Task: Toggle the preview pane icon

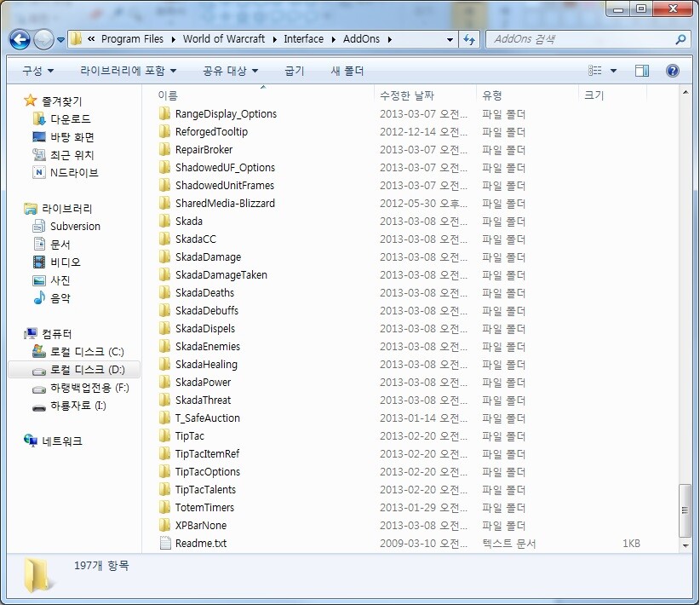Action: pos(642,71)
